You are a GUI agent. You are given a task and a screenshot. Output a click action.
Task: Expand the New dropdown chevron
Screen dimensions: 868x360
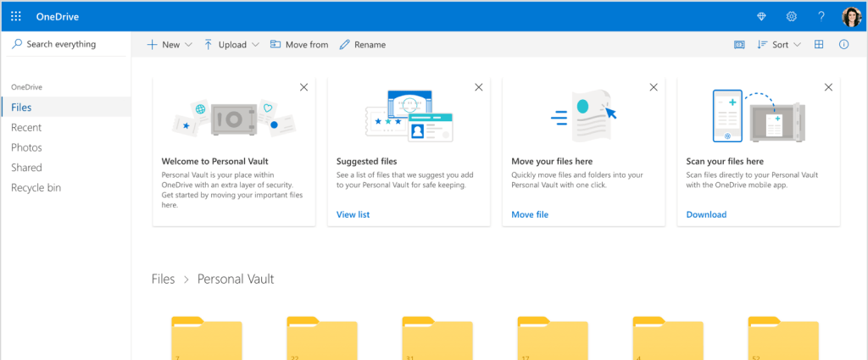tap(188, 45)
